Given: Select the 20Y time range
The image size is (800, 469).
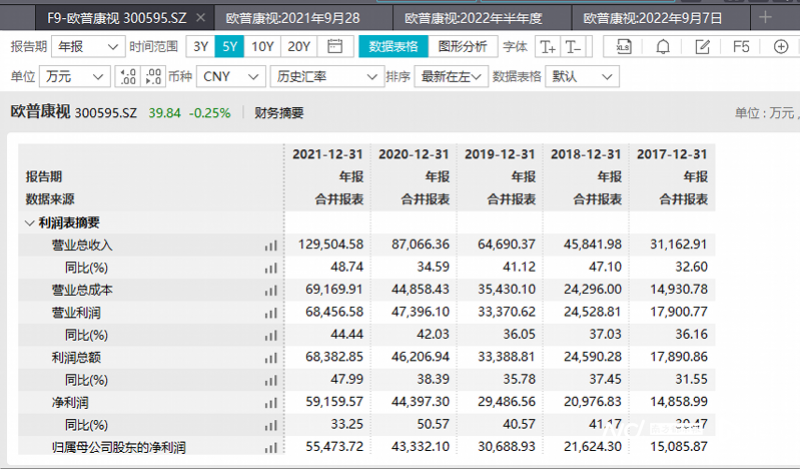Looking at the screenshot, I should (x=298, y=47).
